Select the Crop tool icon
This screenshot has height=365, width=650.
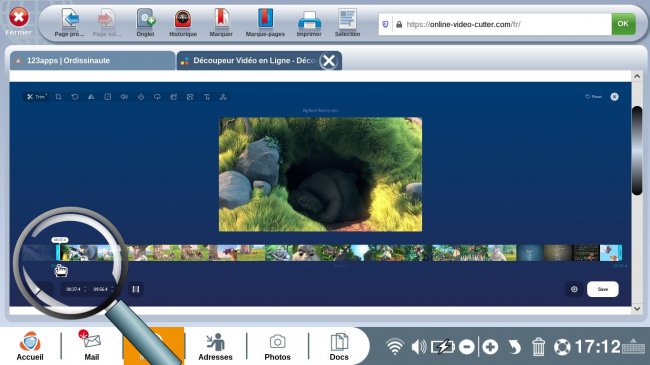[x=58, y=97]
